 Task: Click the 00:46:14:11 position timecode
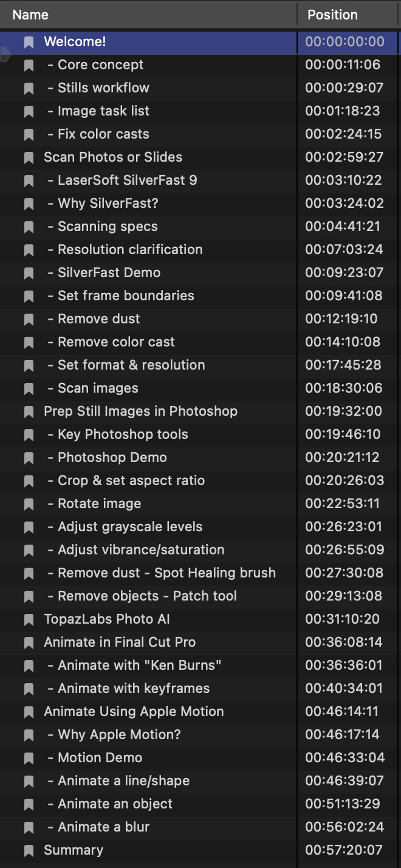344,712
